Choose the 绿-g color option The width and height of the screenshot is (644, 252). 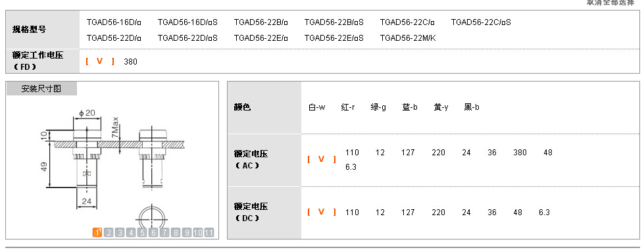pyautogui.click(x=378, y=107)
